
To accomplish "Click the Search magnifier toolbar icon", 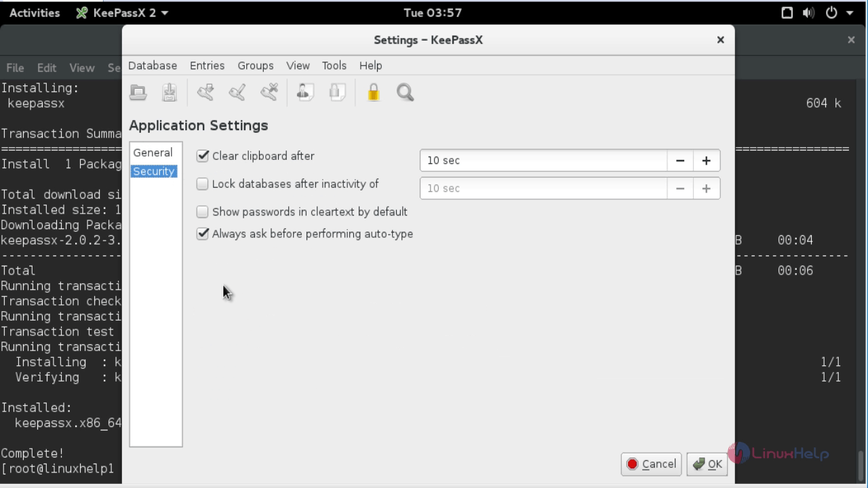I will pyautogui.click(x=406, y=92).
